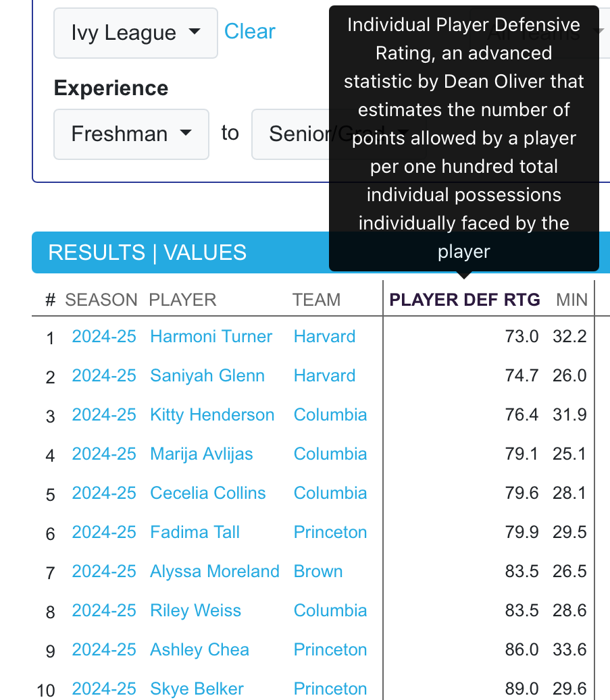
Task: Sort by the TEAM column header
Action: pos(316,300)
